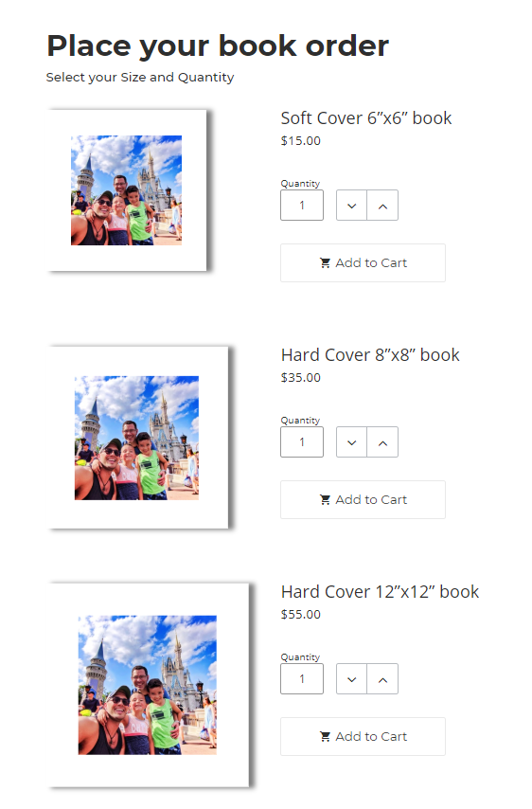The height and width of the screenshot is (809, 532).
Task: Focus the Soft Cover quantity field
Action: 302,206
